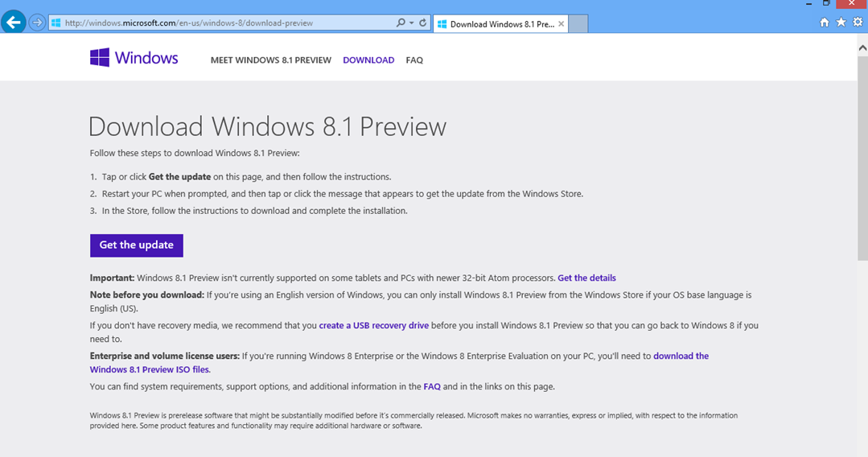
Task: Click the bold 'Important:' label
Action: (113, 278)
